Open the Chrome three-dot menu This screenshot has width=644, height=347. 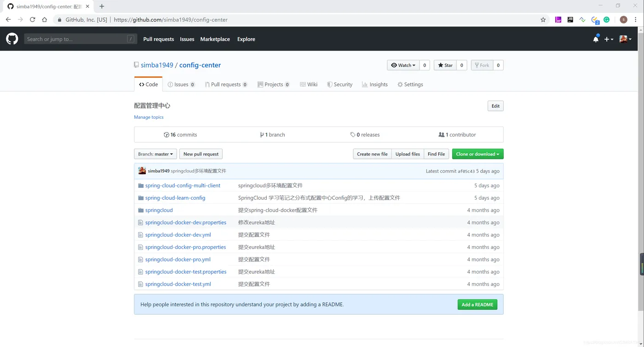click(637, 20)
